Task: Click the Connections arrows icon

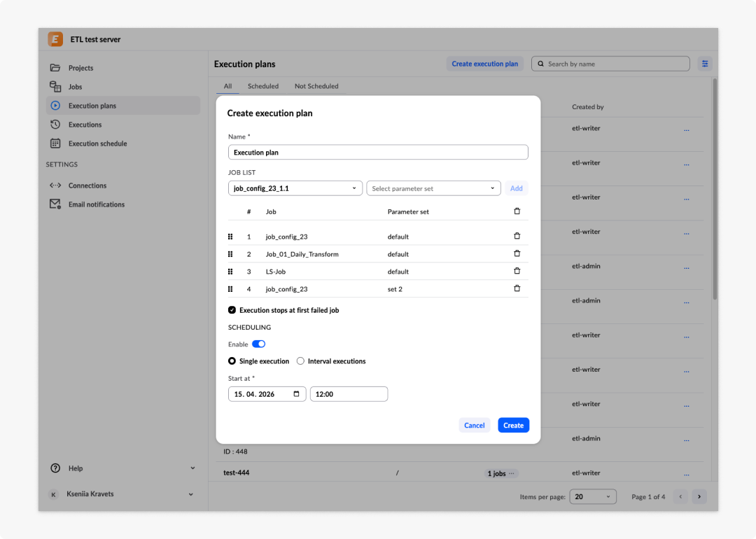Action: click(x=55, y=185)
